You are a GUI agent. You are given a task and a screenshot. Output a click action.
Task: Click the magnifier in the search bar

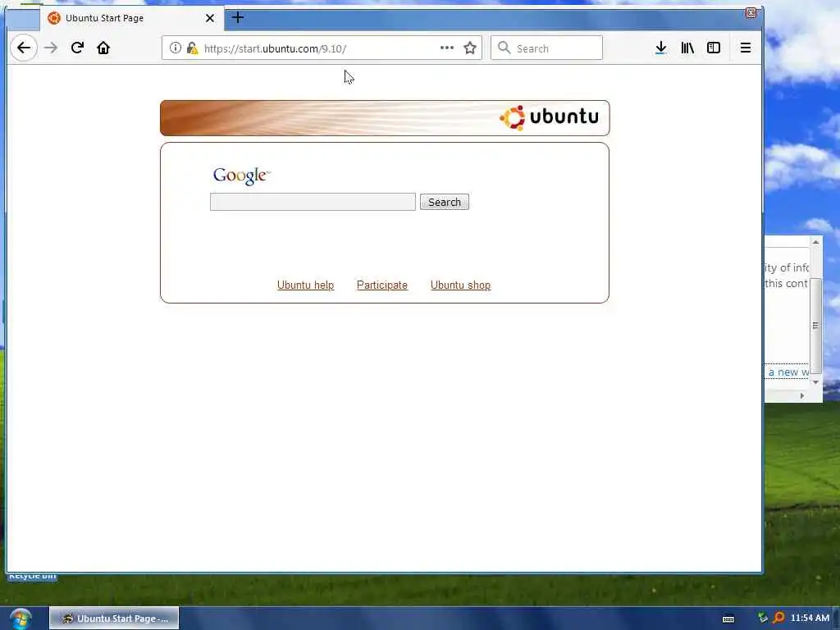point(504,48)
